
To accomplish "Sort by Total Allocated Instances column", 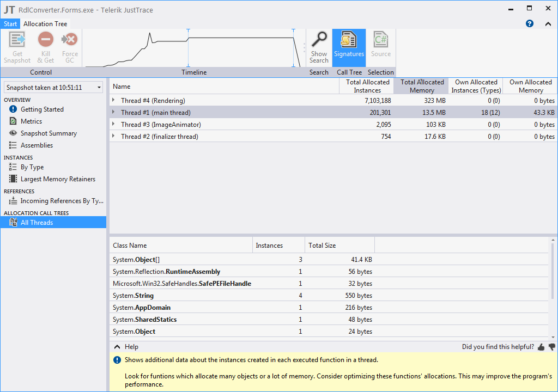I will point(367,86).
